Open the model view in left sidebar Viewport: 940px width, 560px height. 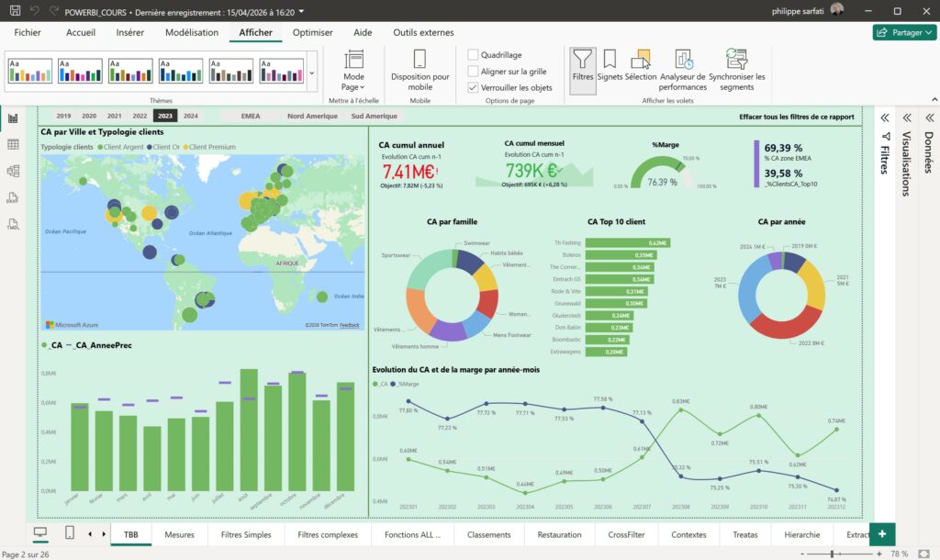13,171
